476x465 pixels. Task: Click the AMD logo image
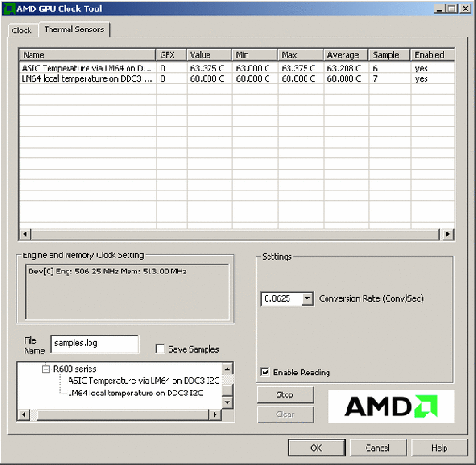coord(391,407)
